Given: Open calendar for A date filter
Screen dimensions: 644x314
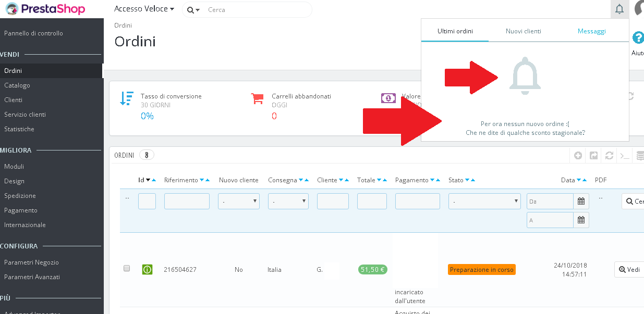Looking at the screenshot, I should tap(581, 220).
